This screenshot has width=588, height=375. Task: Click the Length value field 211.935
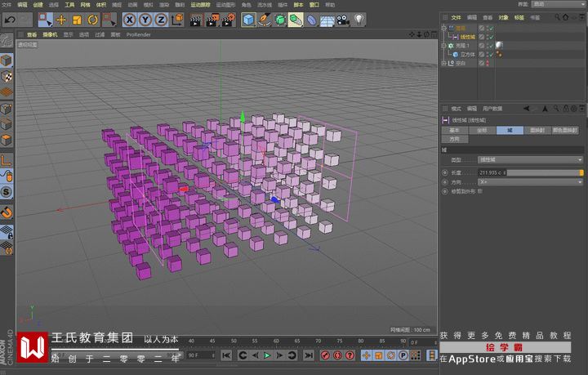click(x=492, y=172)
